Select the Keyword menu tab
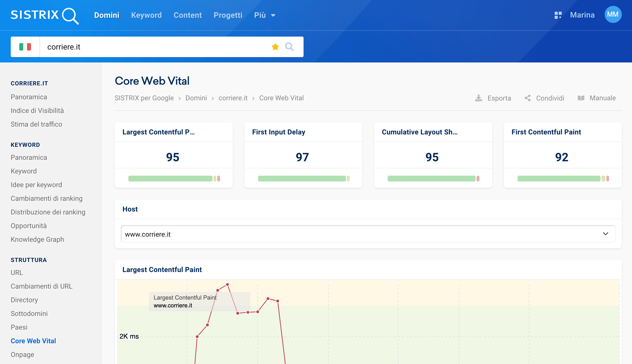This screenshot has height=364, width=632. (x=147, y=15)
